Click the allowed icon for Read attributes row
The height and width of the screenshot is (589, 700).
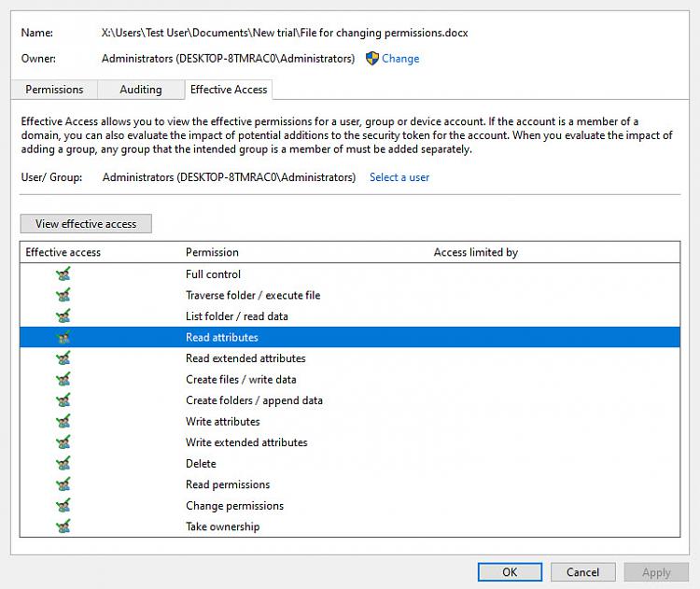click(63, 337)
